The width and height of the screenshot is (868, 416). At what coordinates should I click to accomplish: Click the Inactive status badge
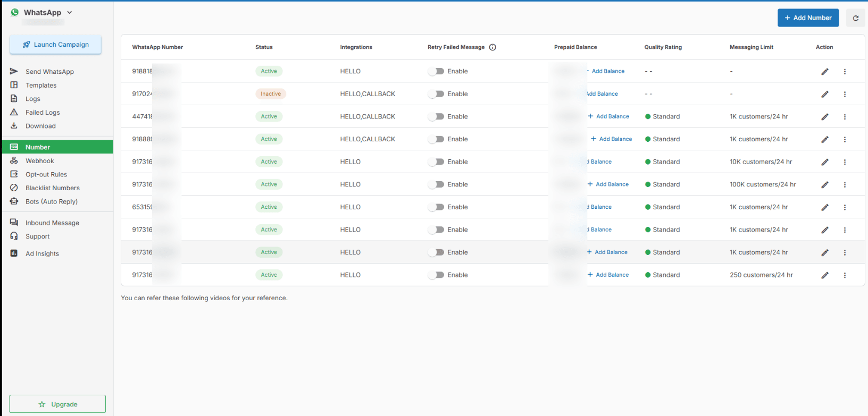point(271,94)
